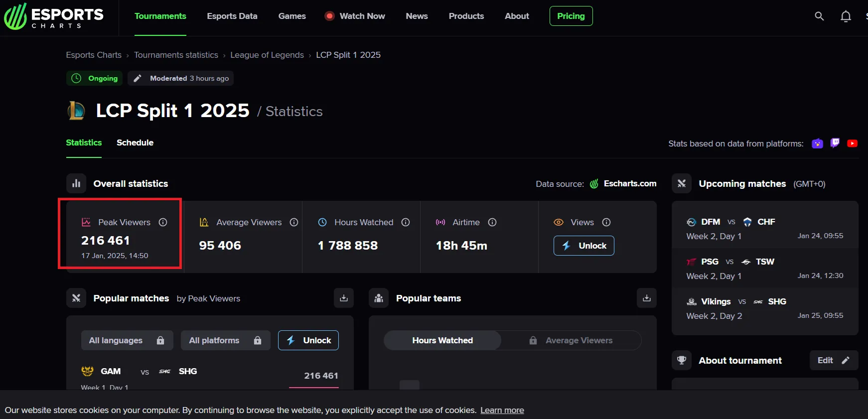
Task: Open the GAM vs SHG popular match
Action: click(x=210, y=377)
